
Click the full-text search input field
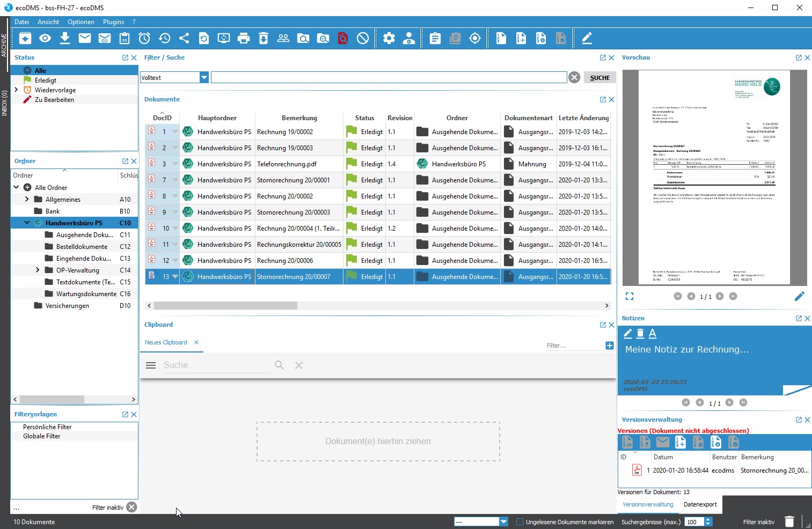tap(389, 77)
